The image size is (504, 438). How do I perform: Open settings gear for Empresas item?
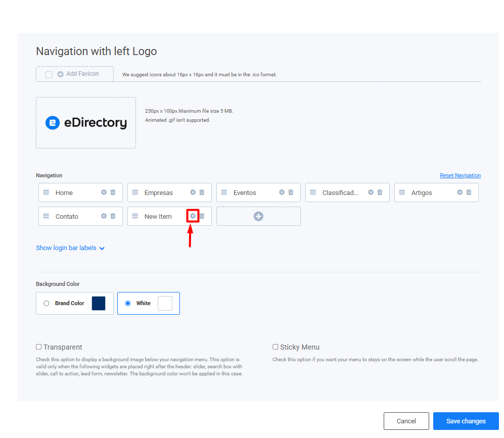[193, 192]
